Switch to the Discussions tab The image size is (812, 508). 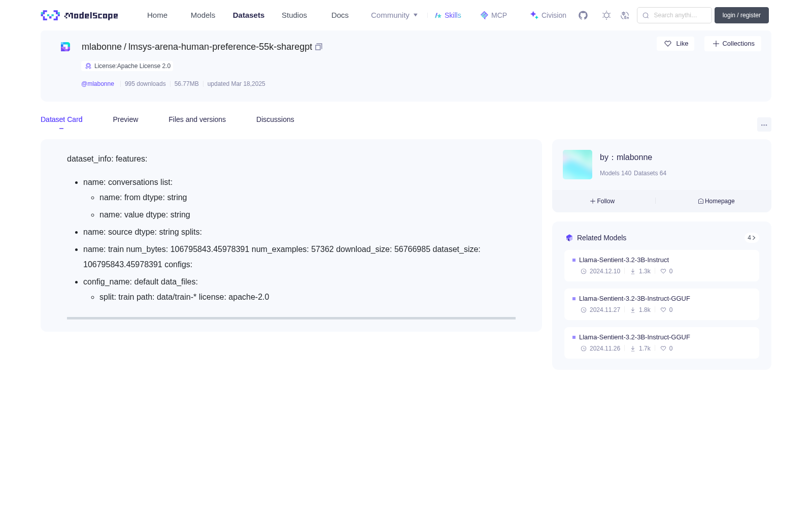[275, 119]
